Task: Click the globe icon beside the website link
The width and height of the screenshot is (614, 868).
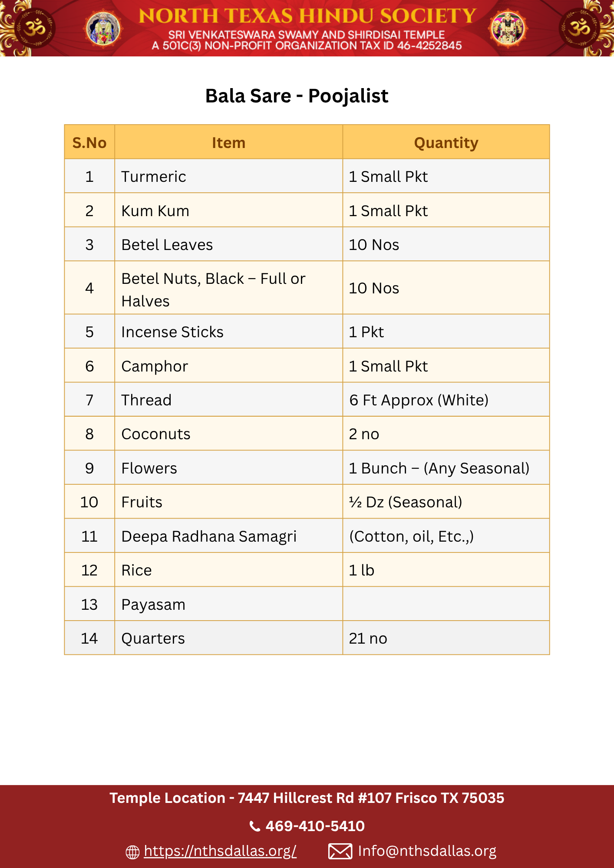Action: click(132, 852)
